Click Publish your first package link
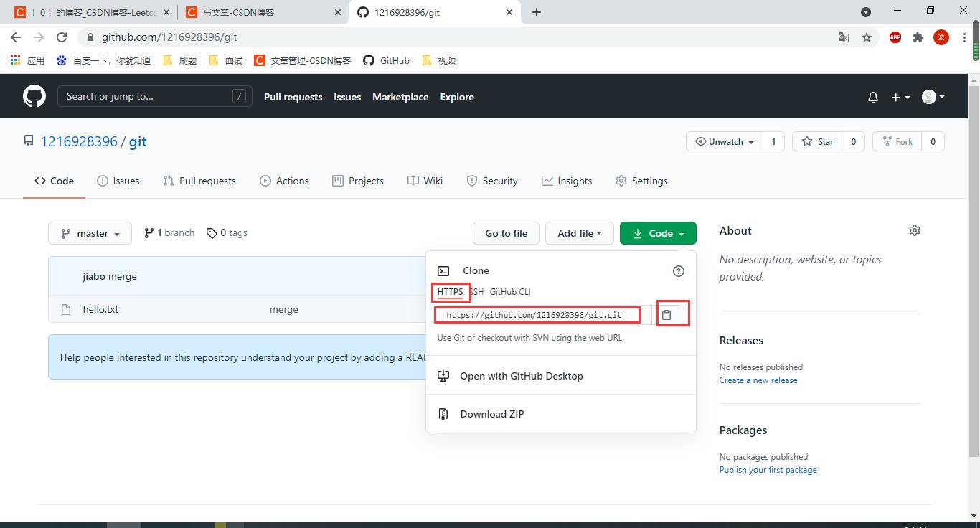 [768, 470]
